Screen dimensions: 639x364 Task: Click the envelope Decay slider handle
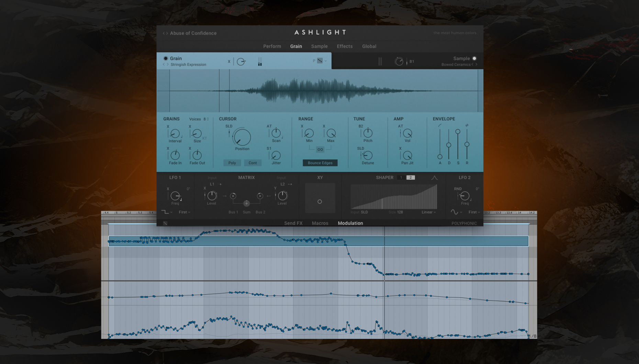[x=449, y=145]
